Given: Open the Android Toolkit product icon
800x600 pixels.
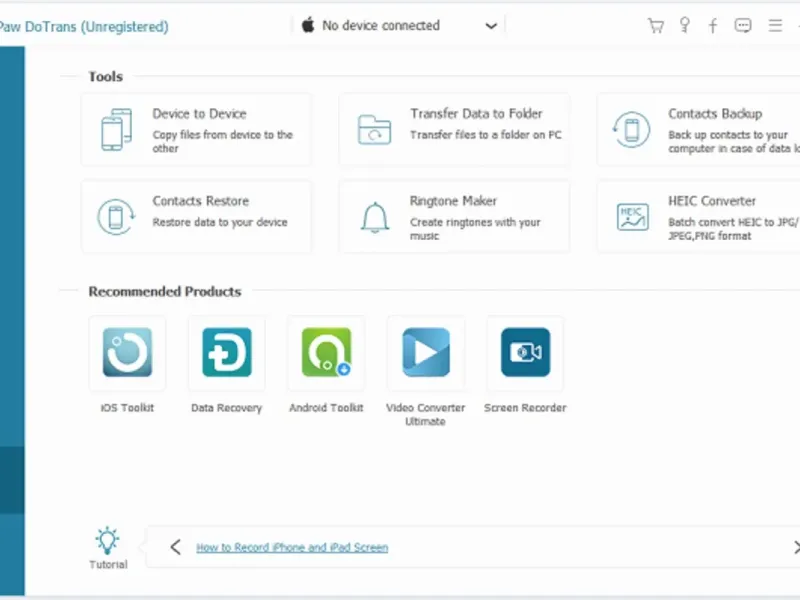Looking at the screenshot, I should [327, 352].
